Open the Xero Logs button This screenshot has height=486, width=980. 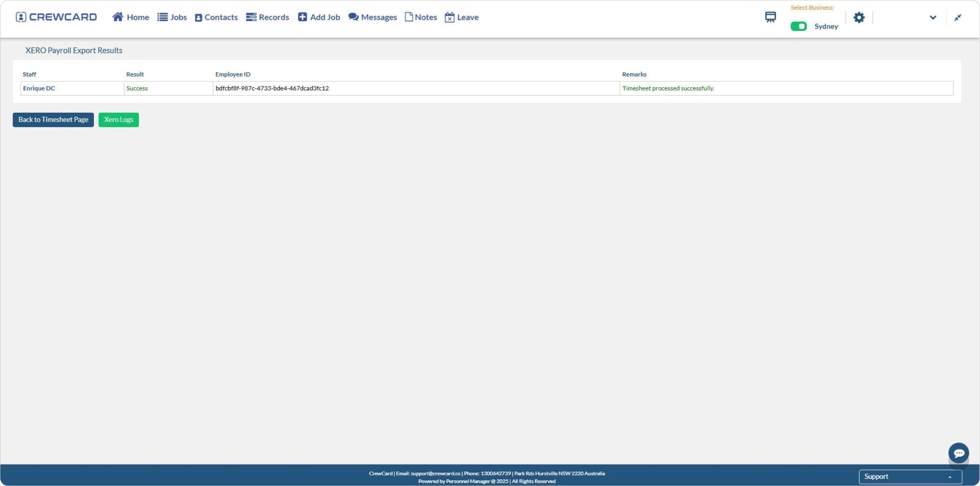pos(118,120)
